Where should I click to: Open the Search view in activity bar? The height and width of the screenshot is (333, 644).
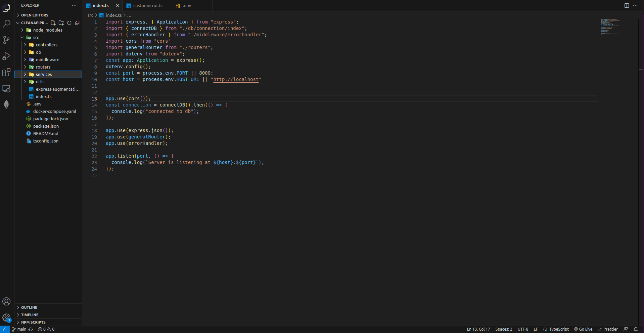click(6, 24)
